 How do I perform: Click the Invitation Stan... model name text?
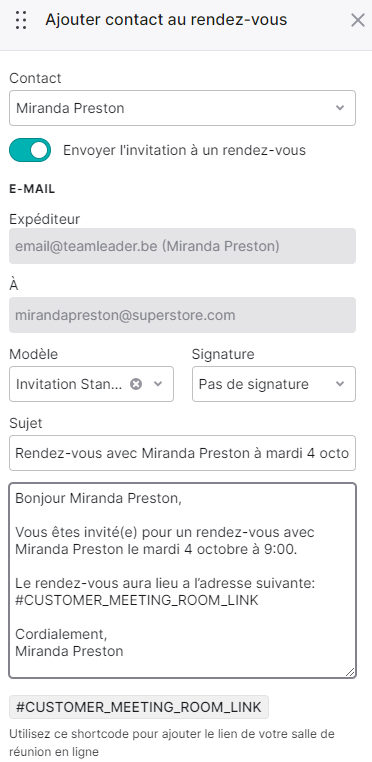coord(70,384)
